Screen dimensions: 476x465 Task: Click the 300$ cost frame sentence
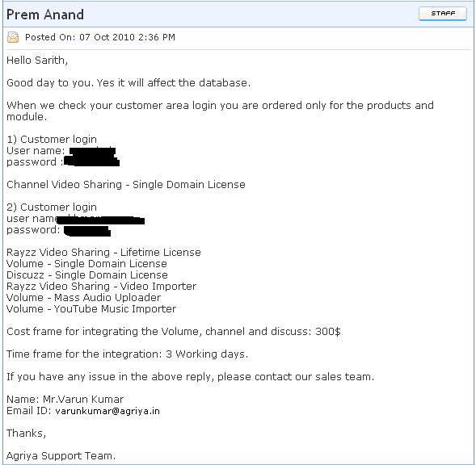tap(173, 331)
